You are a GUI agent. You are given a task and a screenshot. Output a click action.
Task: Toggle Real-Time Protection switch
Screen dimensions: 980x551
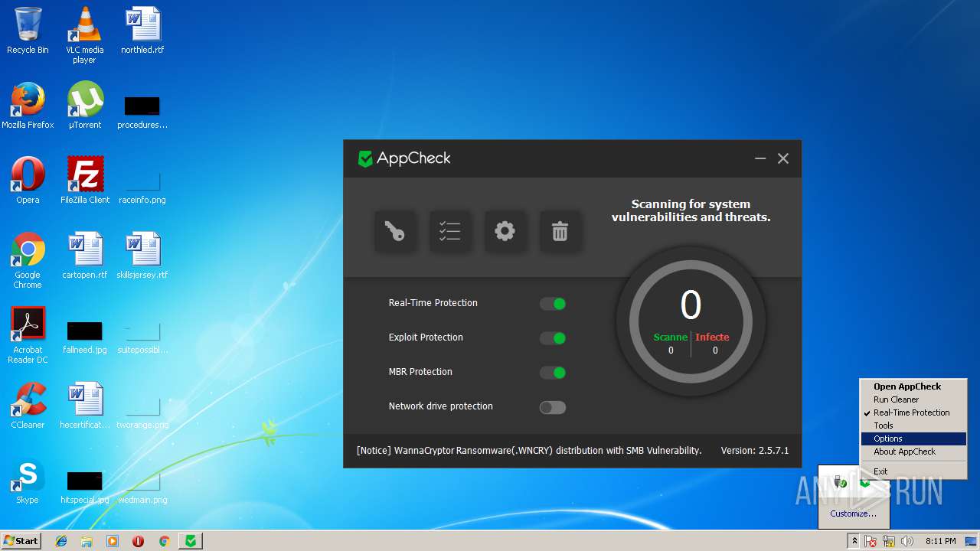(553, 304)
